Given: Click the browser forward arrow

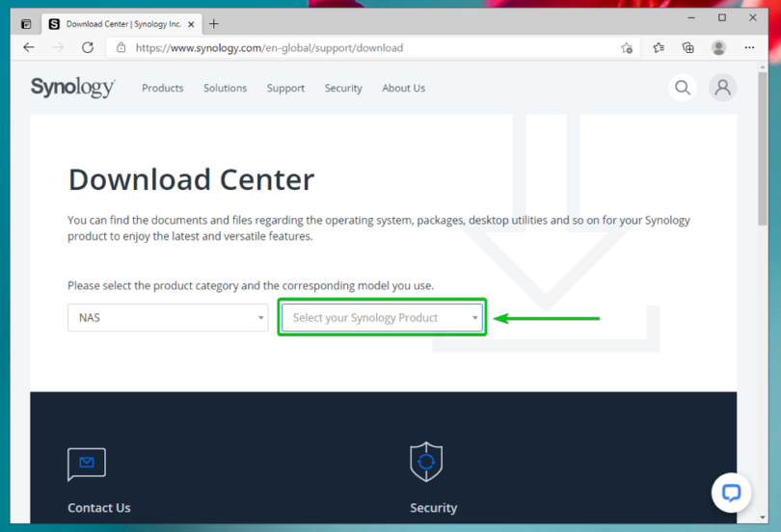Looking at the screenshot, I should coord(58,48).
